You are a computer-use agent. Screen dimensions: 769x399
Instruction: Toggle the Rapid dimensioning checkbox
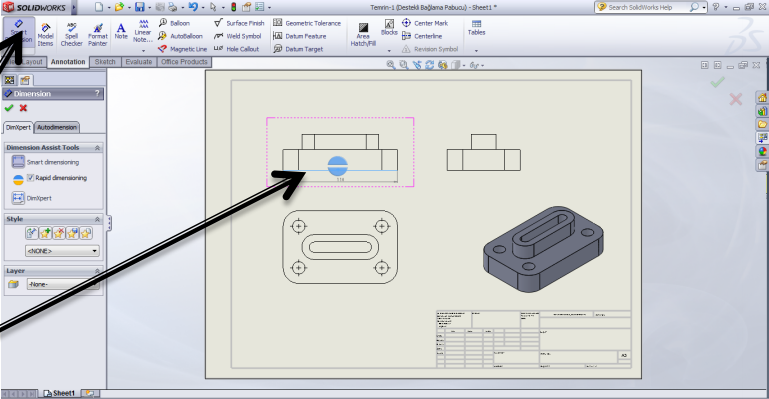pos(30,177)
